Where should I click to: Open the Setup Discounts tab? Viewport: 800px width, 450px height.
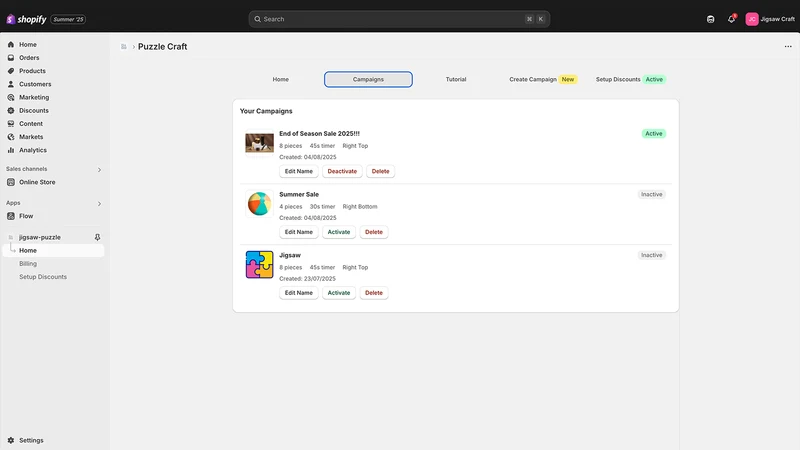tap(631, 80)
